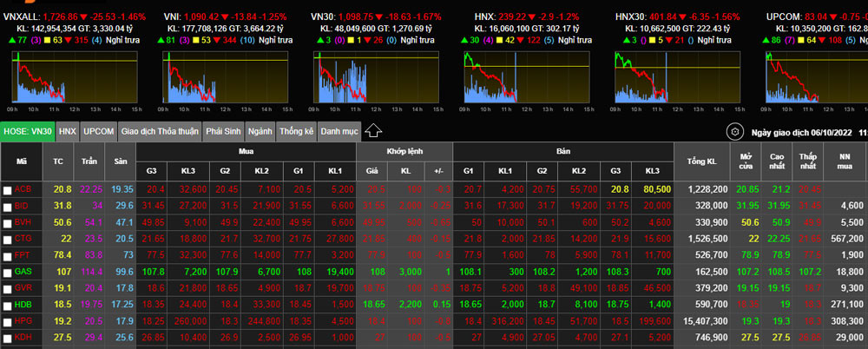Image resolution: width=868 pixels, height=349 pixels.
Task: Collapse index charts with the up arrow
Action: pyautogui.click(x=373, y=131)
